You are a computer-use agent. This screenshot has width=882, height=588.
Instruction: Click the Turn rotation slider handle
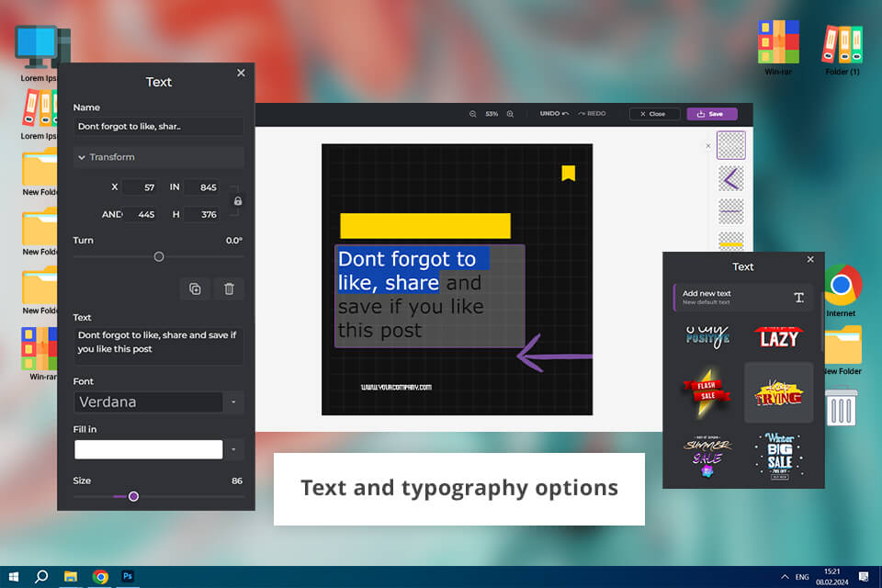point(159,256)
